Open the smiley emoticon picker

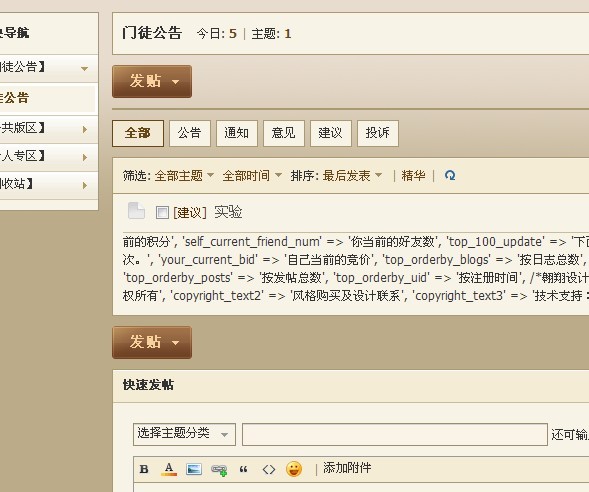coord(294,469)
